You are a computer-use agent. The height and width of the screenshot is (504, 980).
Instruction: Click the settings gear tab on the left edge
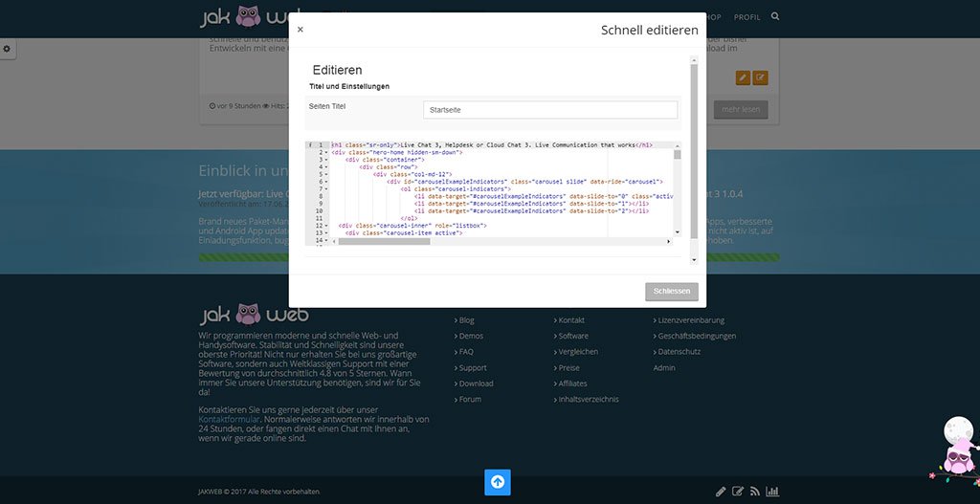(7, 49)
